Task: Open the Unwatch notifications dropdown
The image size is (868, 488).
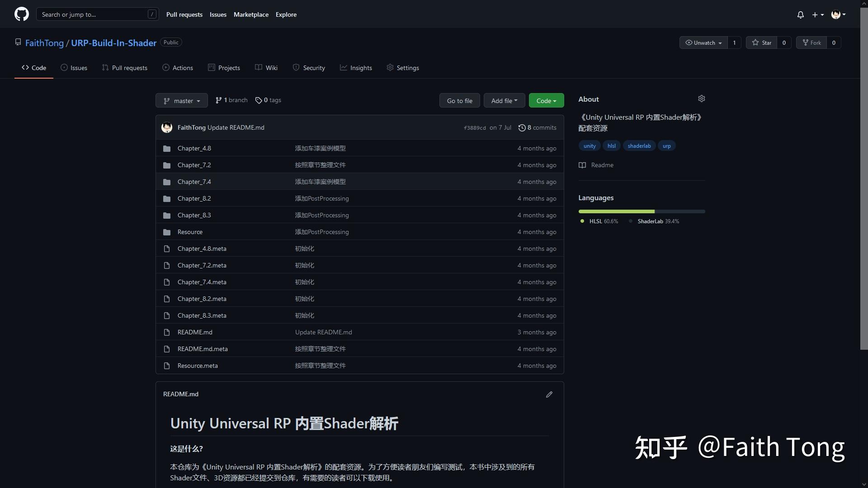Action: [x=703, y=42]
